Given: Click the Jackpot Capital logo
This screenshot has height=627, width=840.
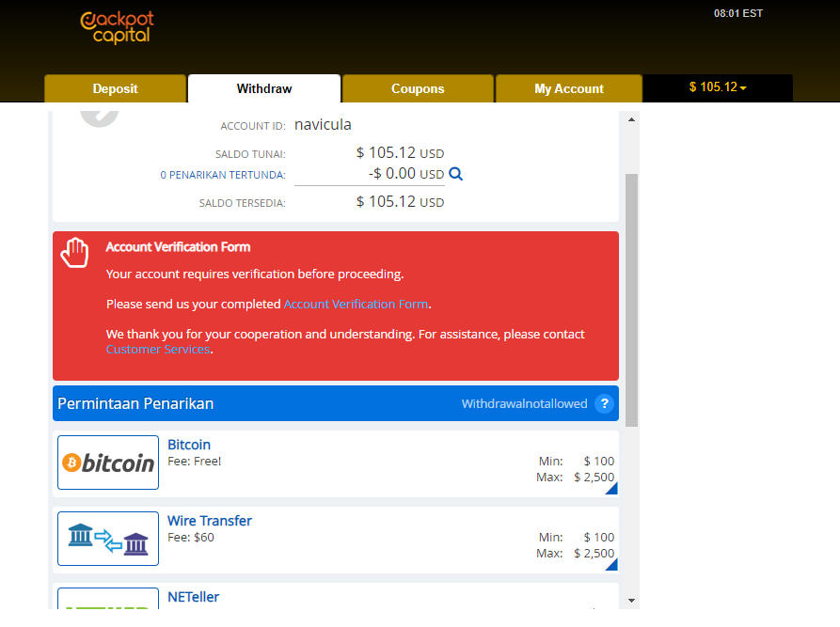Looking at the screenshot, I should 117,27.
